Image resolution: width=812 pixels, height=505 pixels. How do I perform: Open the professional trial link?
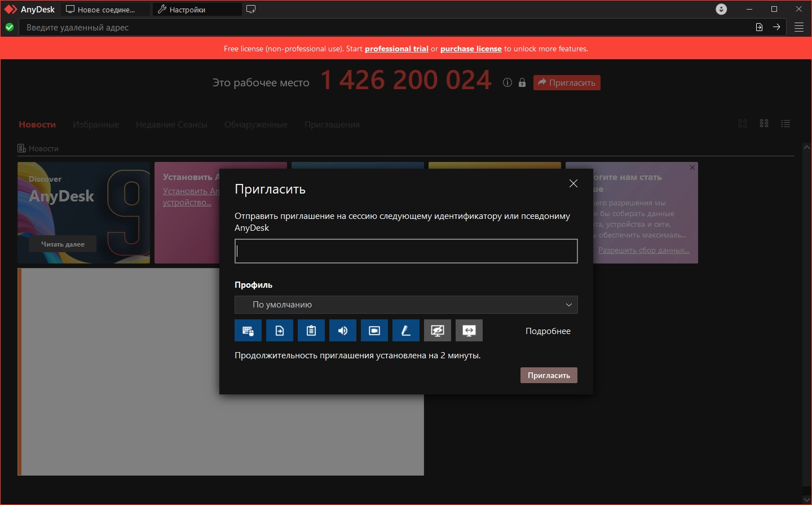pos(396,49)
